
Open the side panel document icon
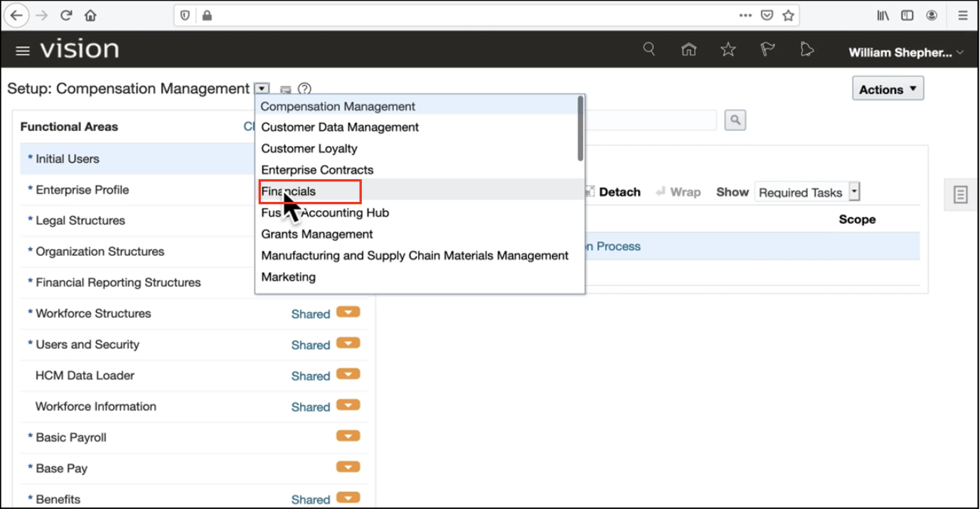pyautogui.click(x=960, y=194)
